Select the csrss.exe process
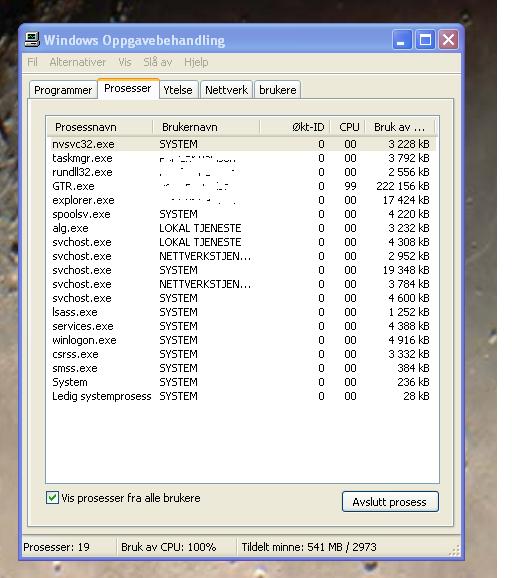The width and height of the screenshot is (512, 578). 242,354
